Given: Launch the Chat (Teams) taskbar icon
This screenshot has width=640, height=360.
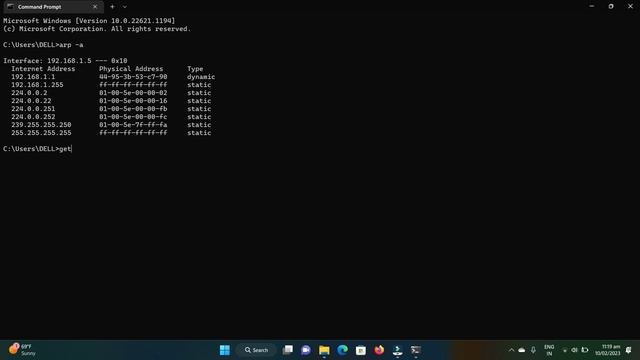Looking at the screenshot, I should (306, 350).
